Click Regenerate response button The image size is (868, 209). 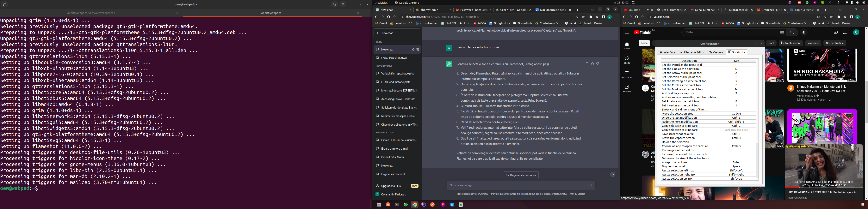[521, 175]
